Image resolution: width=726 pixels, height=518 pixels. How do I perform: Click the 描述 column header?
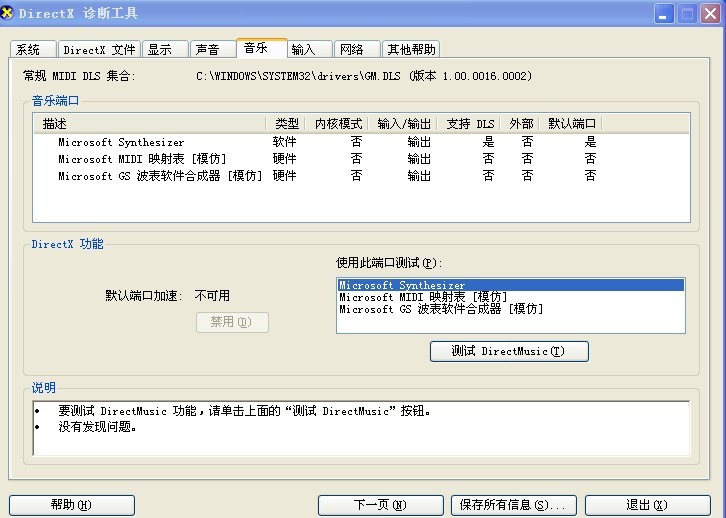coord(150,124)
